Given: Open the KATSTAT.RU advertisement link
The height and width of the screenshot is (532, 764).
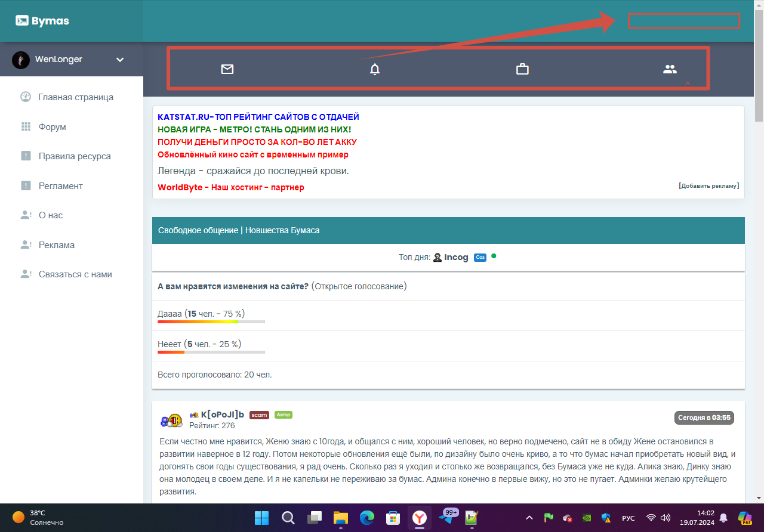Looking at the screenshot, I should click(258, 117).
